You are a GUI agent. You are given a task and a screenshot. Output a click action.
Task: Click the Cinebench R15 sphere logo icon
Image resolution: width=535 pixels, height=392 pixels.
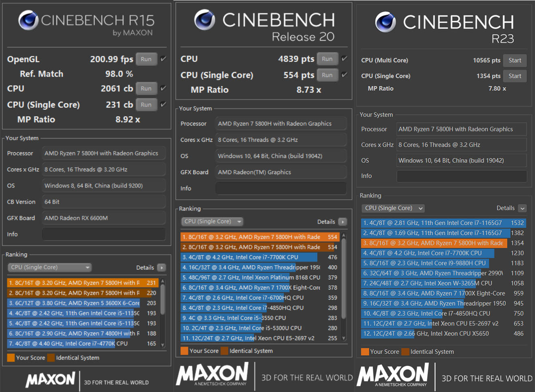[x=28, y=20]
